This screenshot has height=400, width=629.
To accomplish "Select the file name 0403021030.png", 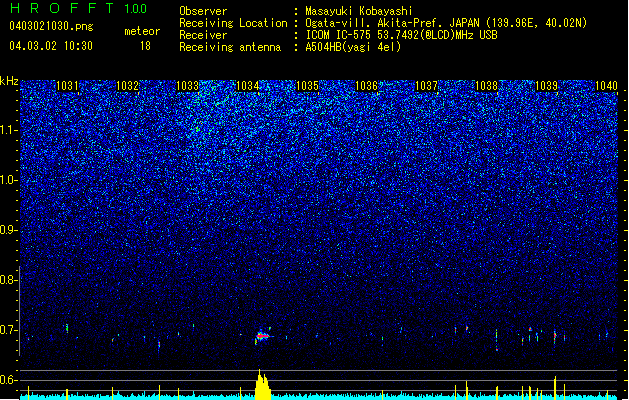I will pyautogui.click(x=51, y=26).
